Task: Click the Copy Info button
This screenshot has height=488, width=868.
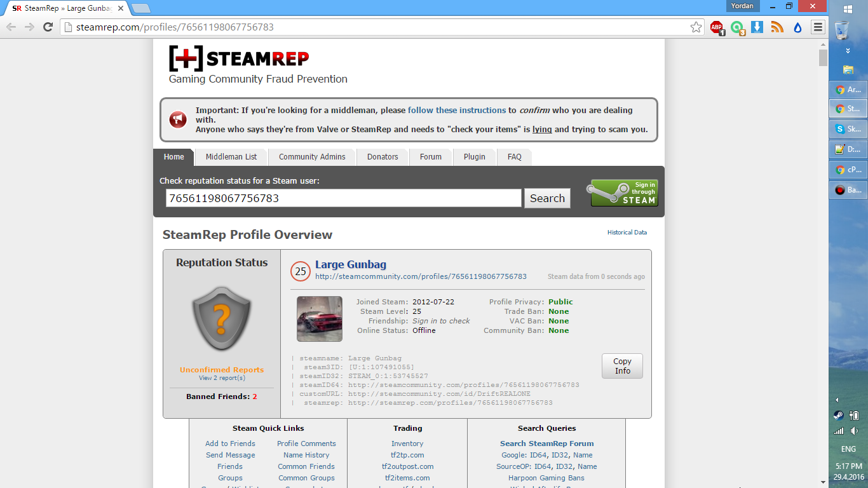Action: pyautogui.click(x=622, y=366)
